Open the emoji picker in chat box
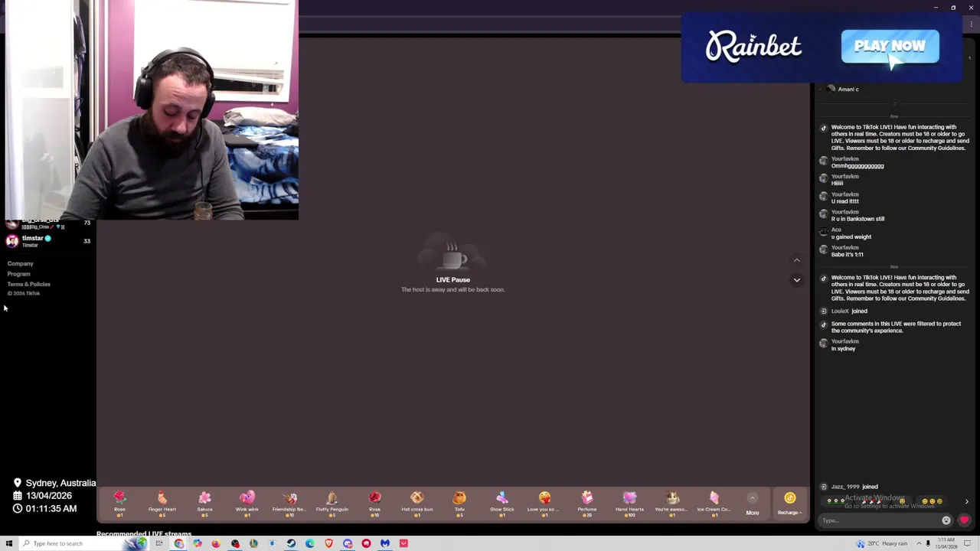 946,520
